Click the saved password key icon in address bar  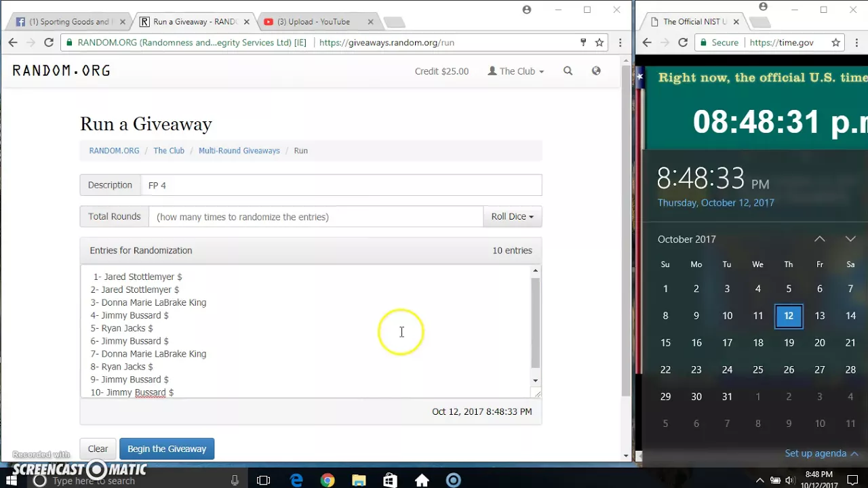(583, 42)
